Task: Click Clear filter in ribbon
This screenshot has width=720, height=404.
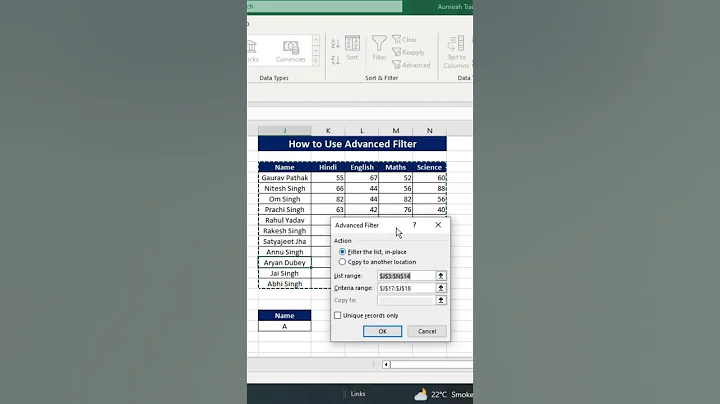Action: (x=405, y=39)
